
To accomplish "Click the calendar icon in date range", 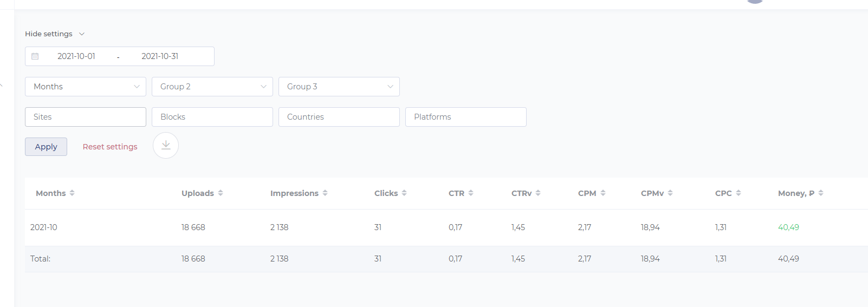I will tap(35, 56).
